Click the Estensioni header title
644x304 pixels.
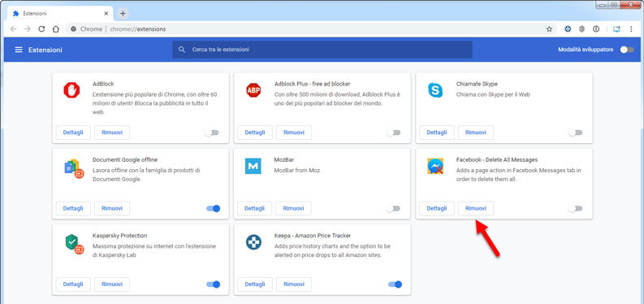point(45,50)
